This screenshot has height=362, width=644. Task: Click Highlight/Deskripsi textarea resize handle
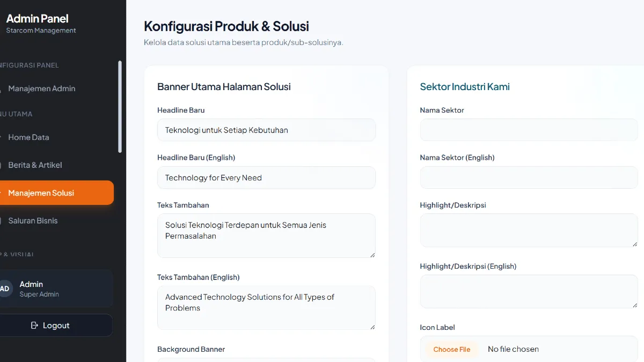point(635,244)
